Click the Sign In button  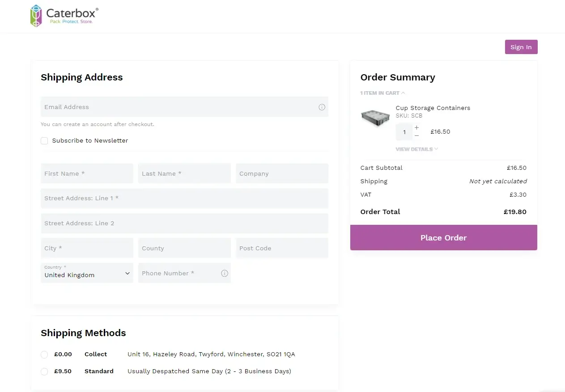pyautogui.click(x=521, y=46)
